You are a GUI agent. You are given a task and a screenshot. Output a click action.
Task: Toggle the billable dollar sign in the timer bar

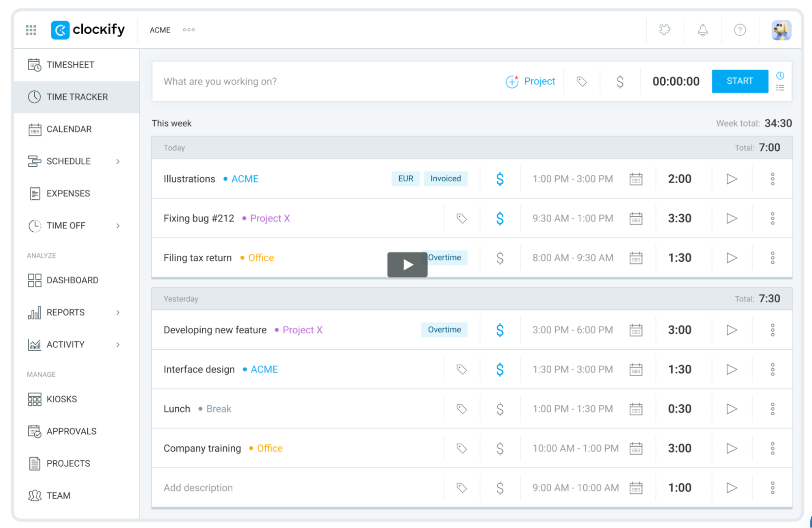click(x=620, y=81)
